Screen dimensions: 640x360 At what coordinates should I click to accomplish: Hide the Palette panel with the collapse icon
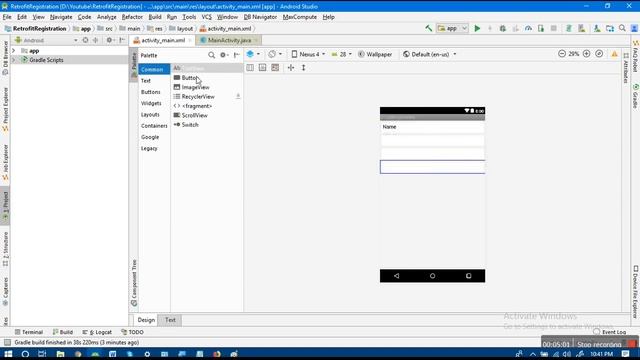point(236,55)
